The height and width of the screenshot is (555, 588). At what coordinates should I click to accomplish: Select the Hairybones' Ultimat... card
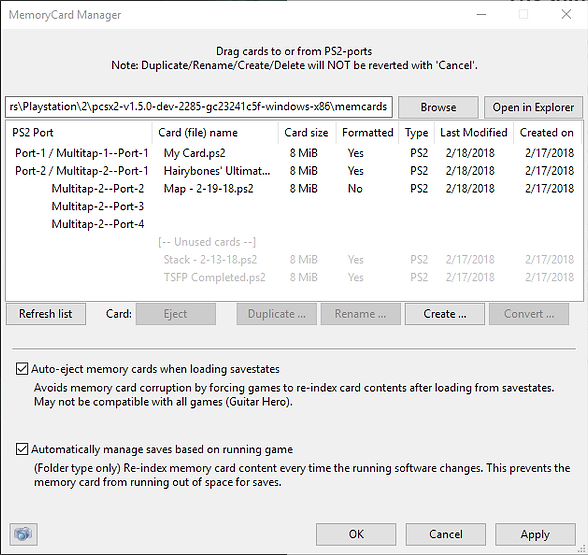217,171
